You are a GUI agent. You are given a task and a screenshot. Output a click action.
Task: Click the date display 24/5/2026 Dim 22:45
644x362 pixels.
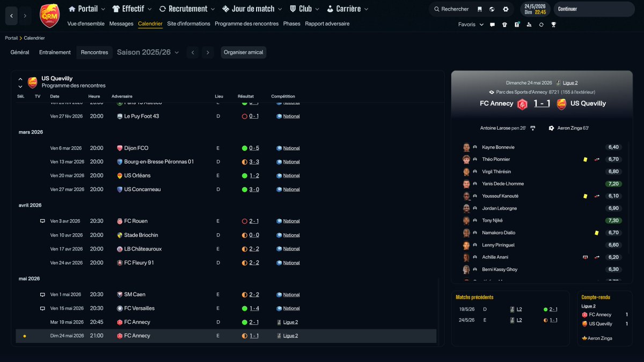(536, 9)
